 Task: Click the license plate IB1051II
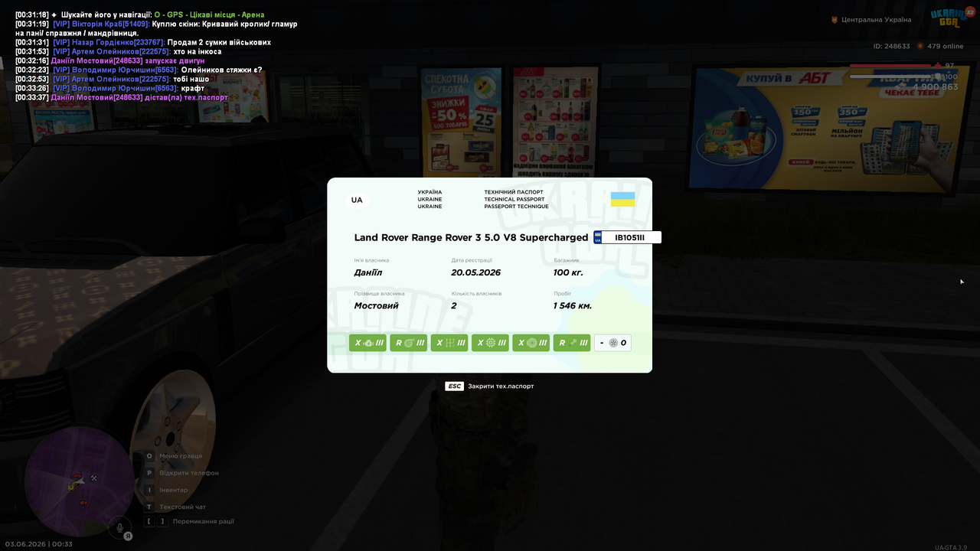pos(628,237)
